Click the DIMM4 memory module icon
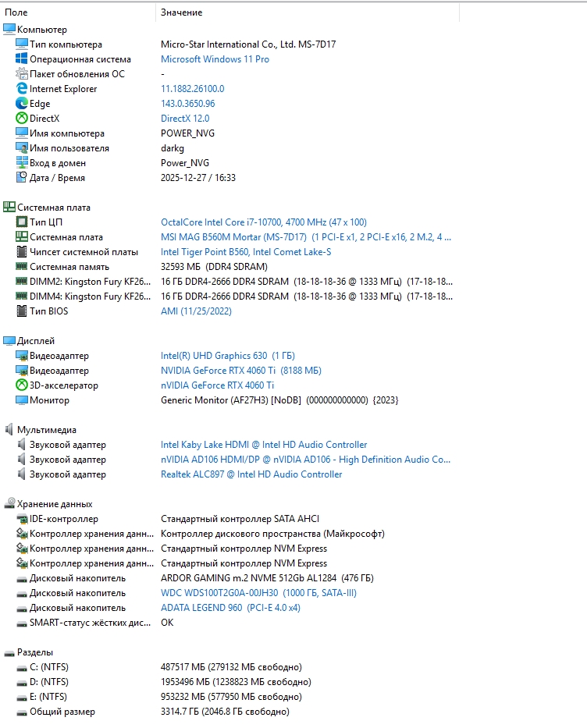Screen dimensions: 587x728 click(x=21, y=297)
